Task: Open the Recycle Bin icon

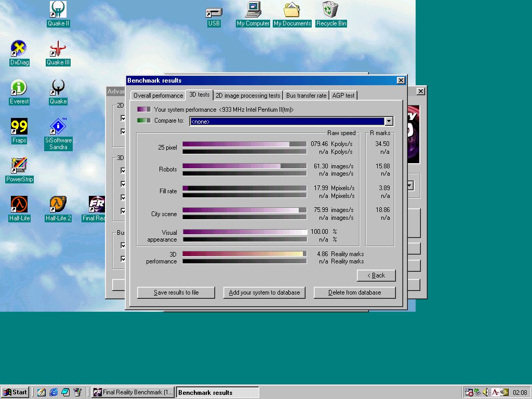Action: (x=331, y=10)
